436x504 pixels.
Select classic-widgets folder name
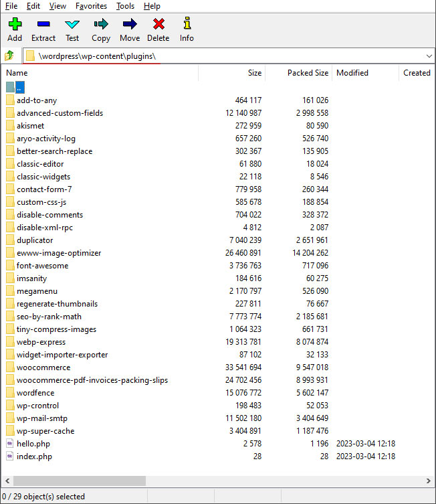pyautogui.click(x=43, y=177)
